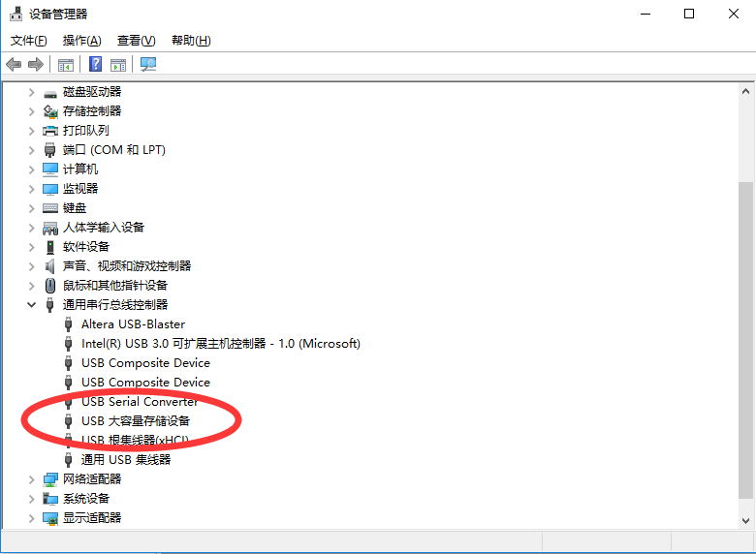
Task: Select the Intel USB 3.0 host controller
Action: point(220,344)
